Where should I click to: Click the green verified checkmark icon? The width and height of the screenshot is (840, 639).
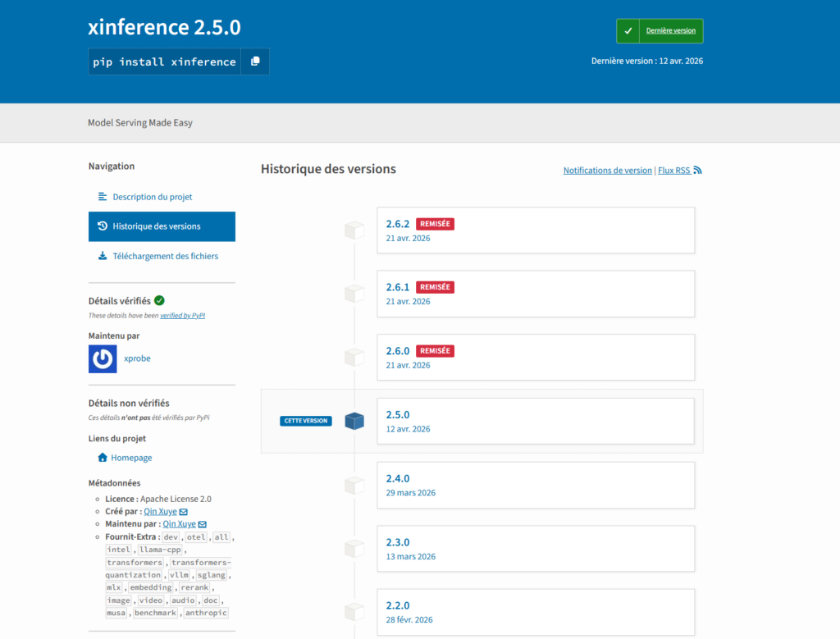pos(160,300)
